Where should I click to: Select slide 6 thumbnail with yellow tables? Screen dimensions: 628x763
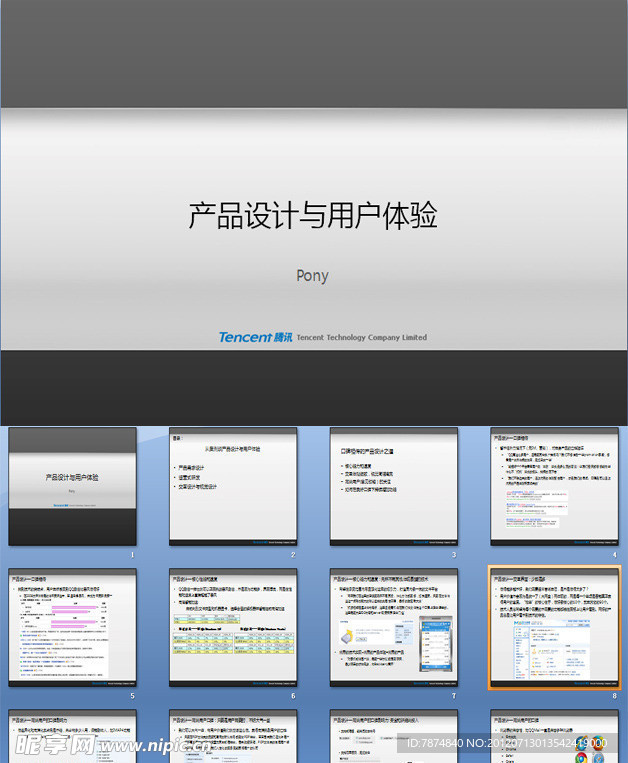[233, 628]
